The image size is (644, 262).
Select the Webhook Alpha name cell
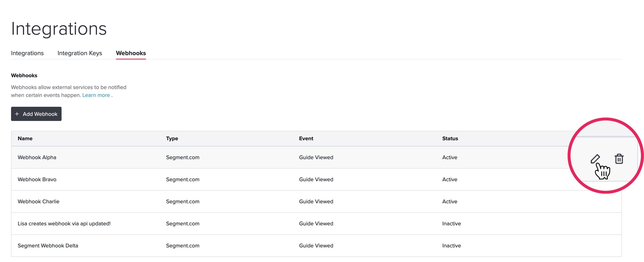(37, 157)
